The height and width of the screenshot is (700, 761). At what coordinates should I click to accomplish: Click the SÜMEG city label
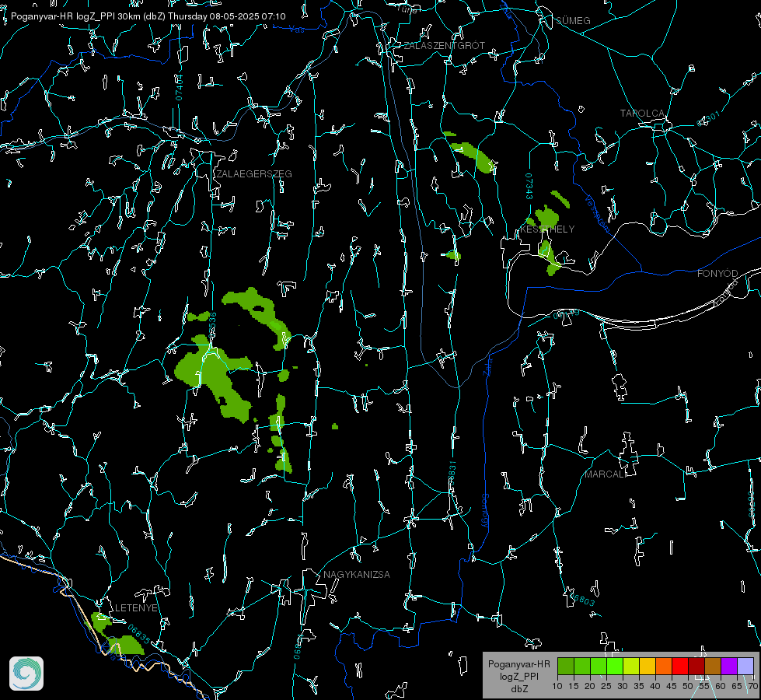(x=573, y=20)
